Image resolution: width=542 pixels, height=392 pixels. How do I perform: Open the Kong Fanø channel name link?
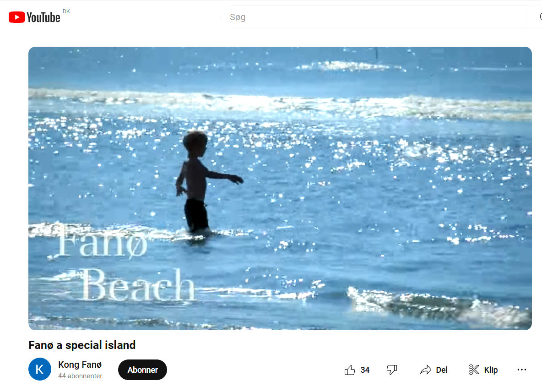[x=80, y=365]
